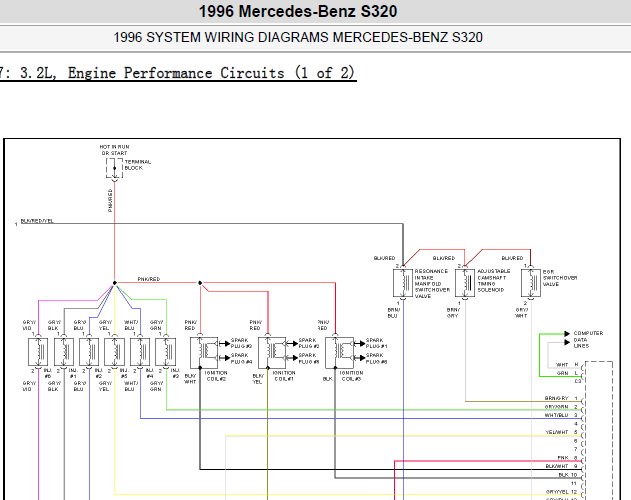Click the arrow pointing to Spark Plug #1
This screenshot has width=631, height=500.
tap(361, 343)
